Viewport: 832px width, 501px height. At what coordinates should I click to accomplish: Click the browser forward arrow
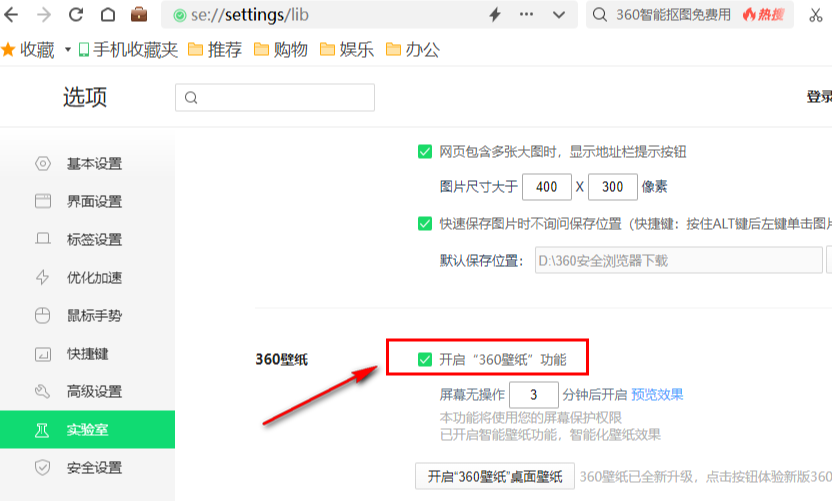(x=44, y=15)
